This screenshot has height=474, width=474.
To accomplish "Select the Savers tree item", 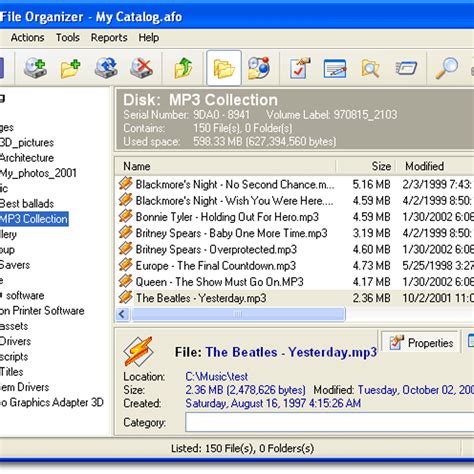I will coord(15,265).
